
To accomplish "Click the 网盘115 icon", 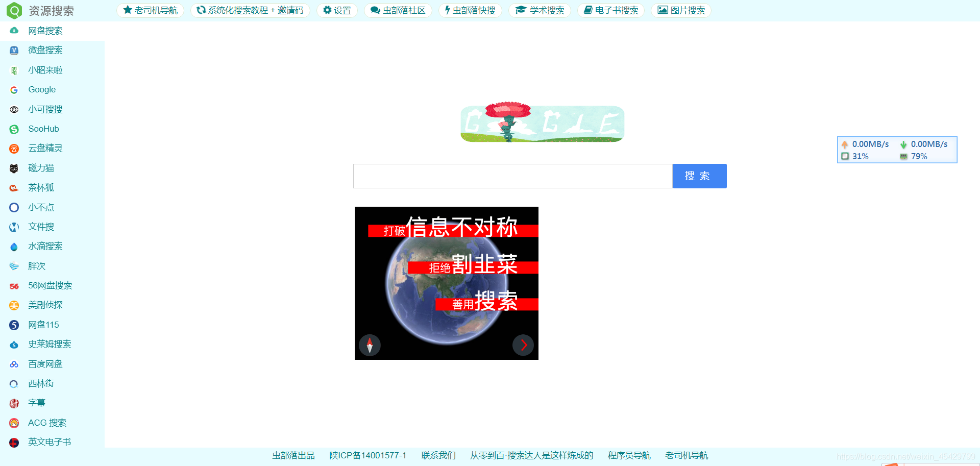I will 14,325.
